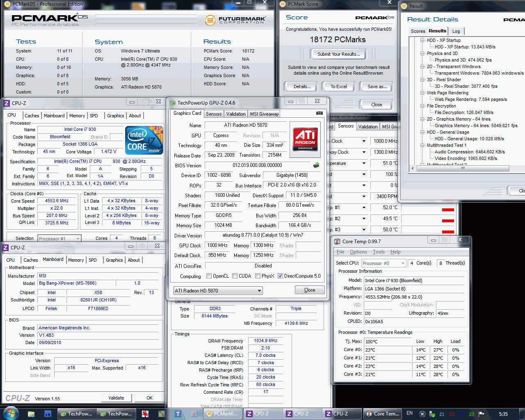Toggle the PhysX checkbox in GPU-Z
This screenshot has height=420, width=525.
click(258, 276)
